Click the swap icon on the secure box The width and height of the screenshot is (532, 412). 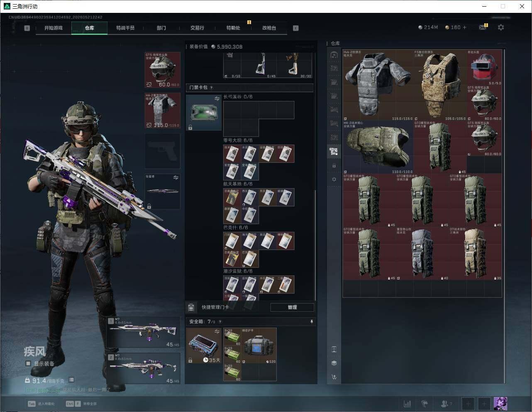click(x=217, y=331)
